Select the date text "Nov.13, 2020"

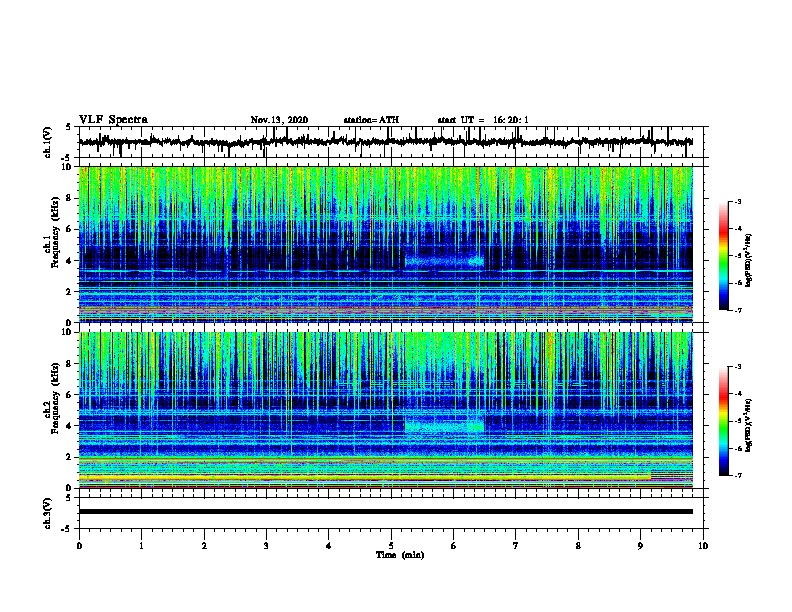pos(279,120)
